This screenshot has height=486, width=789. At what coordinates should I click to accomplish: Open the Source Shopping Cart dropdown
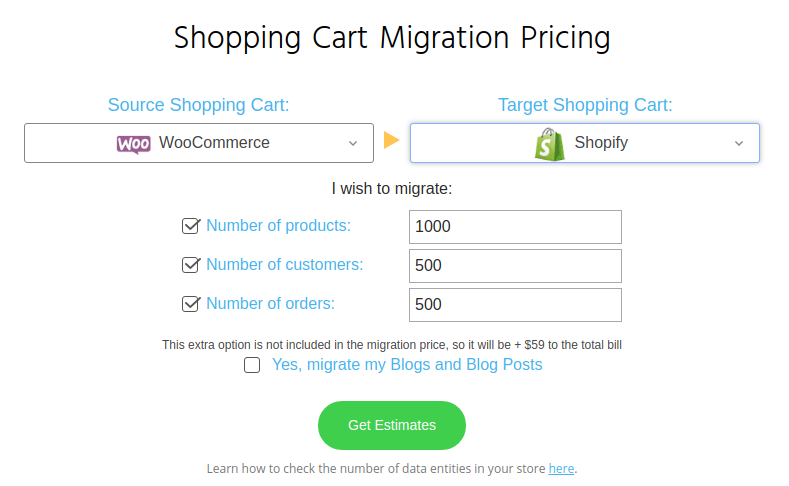[x=199, y=143]
